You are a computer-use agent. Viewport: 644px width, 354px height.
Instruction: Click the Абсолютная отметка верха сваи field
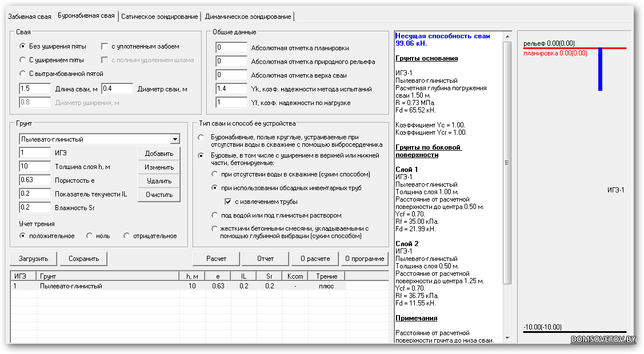[231, 75]
